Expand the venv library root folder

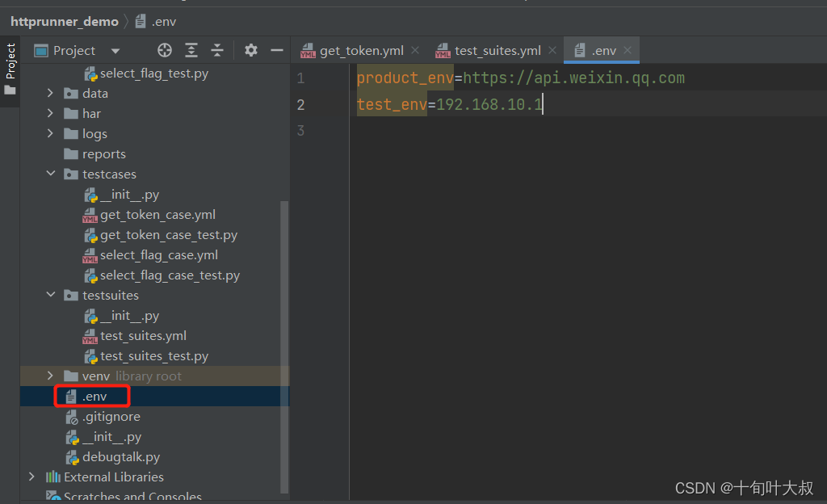(x=50, y=376)
